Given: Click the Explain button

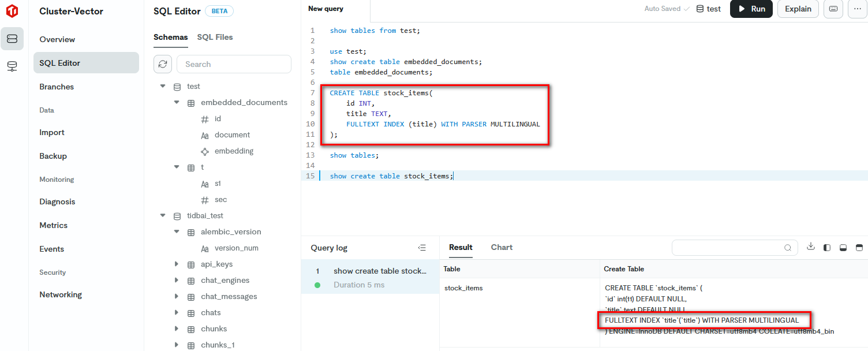Looking at the screenshot, I should click(x=798, y=9).
